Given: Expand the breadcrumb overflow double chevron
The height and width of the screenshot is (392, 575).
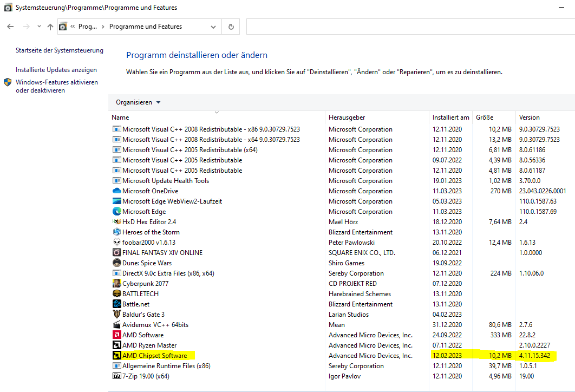Looking at the screenshot, I should click(x=73, y=27).
